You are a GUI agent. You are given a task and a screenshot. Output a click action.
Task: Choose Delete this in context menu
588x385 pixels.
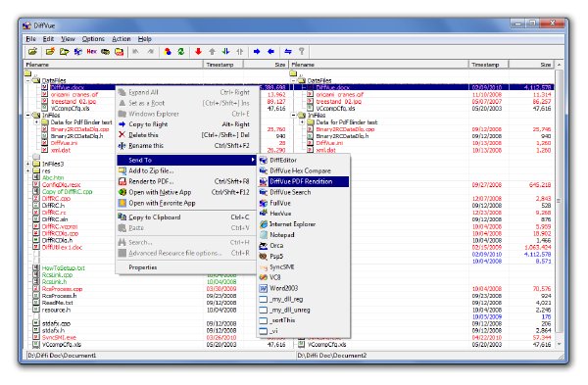[186, 135]
